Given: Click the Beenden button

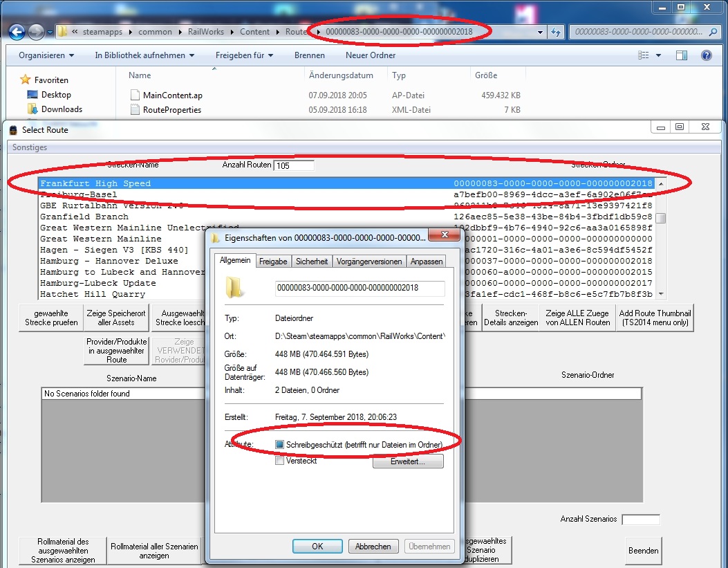Looking at the screenshot, I should click(644, 551).
